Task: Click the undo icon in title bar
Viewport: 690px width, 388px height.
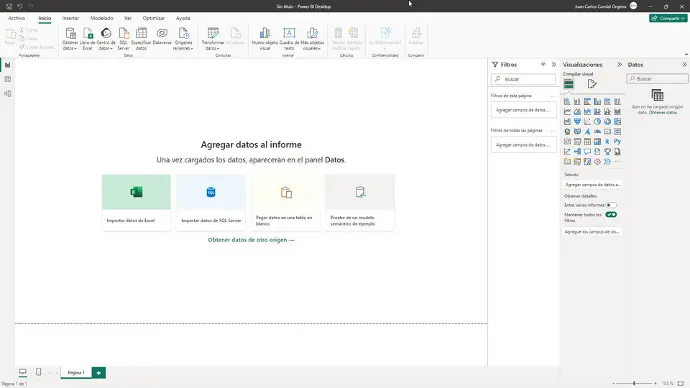Action: (x=19, y=7)
